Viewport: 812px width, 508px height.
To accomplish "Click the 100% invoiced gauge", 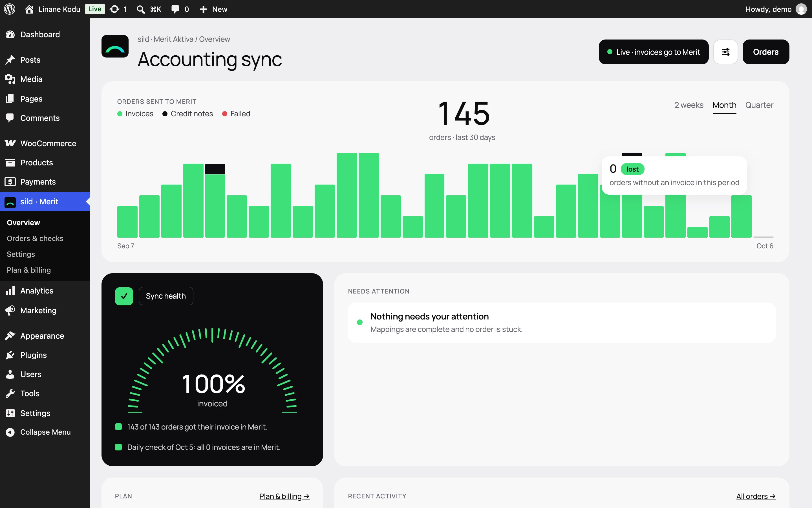I will pyautogui.click(x=212, y=370).
